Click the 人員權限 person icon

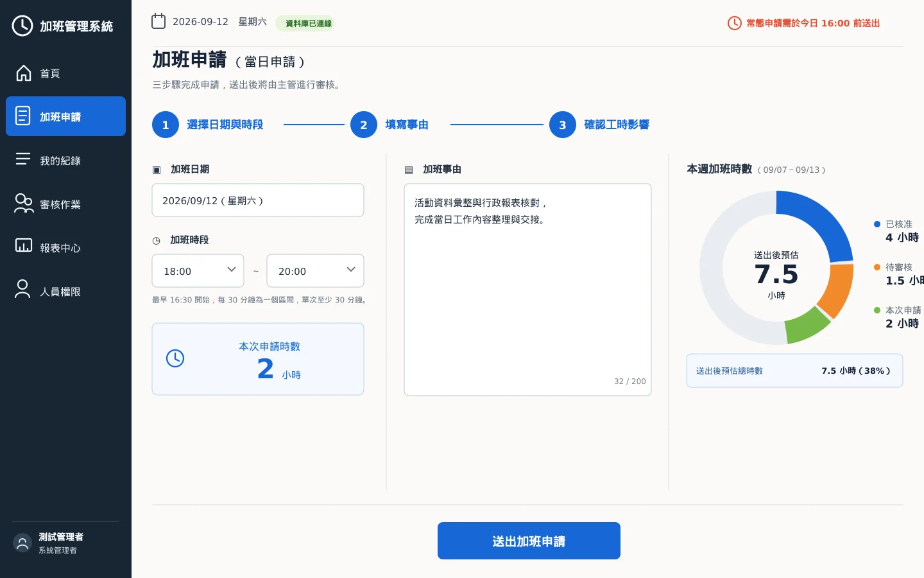coord(23,290)
